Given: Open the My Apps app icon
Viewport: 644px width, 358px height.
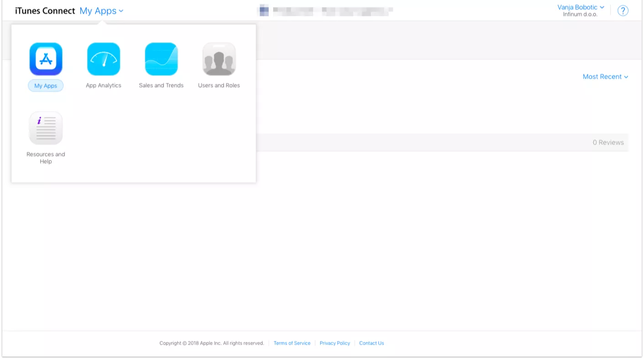Looking at the screenshot, I should [x=46, y=59].
